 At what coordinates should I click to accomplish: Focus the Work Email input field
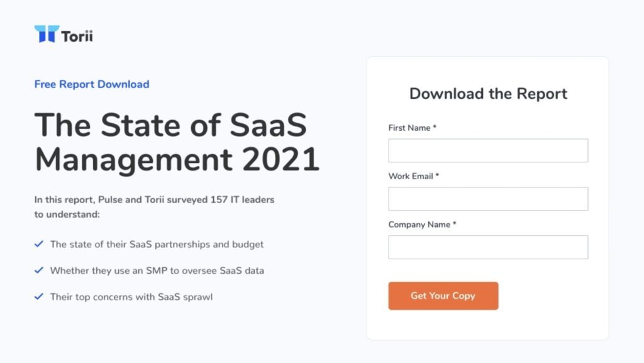tap(488, 199)
